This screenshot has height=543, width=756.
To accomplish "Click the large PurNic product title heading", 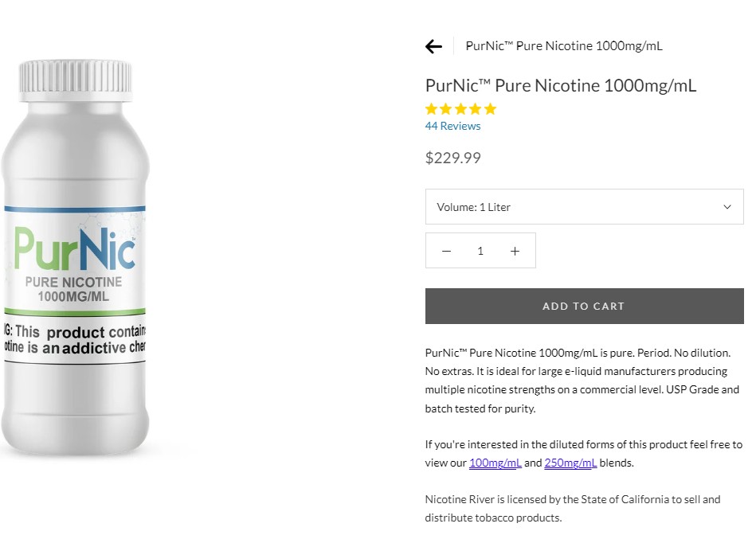I will (561, 85).
